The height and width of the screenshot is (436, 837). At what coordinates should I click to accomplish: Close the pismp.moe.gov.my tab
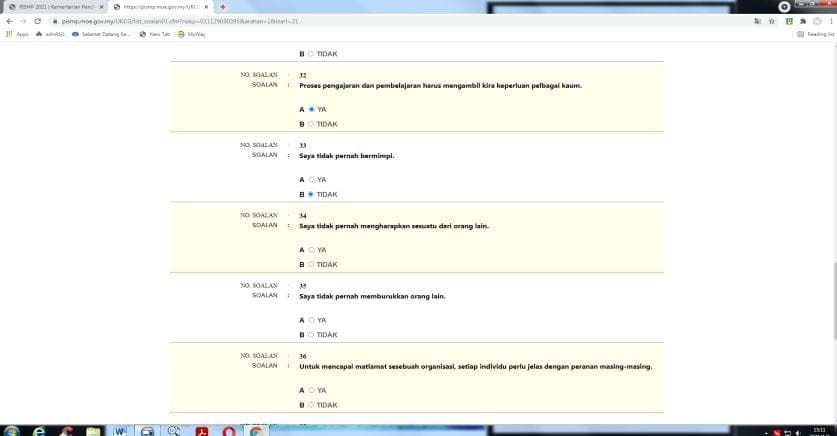point(205,6)
